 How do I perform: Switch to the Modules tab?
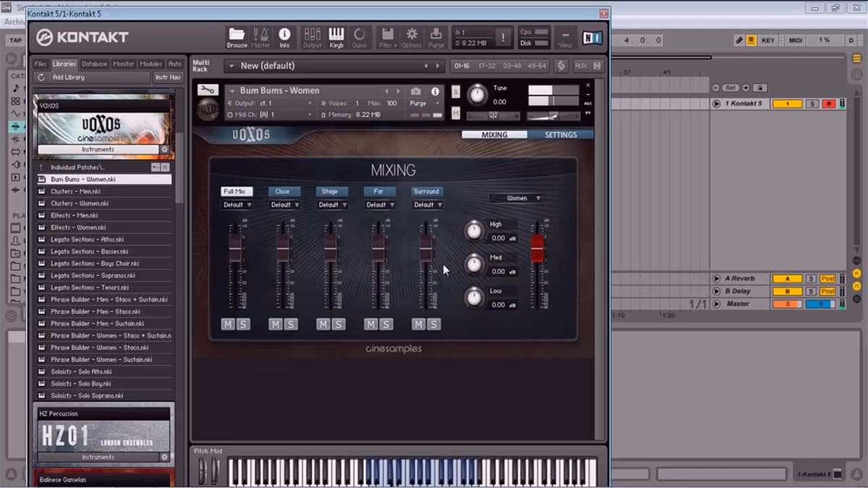pyautogui.click(x=151, y=64)
